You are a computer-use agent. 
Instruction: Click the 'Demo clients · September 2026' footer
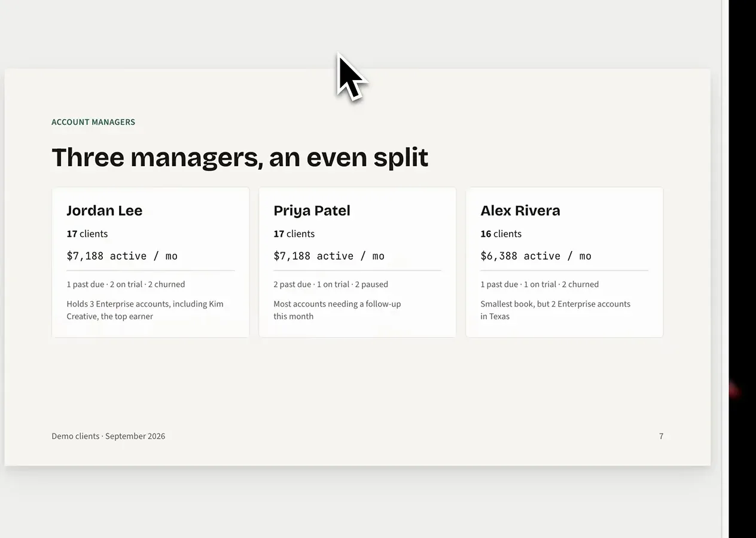[108, 436]
